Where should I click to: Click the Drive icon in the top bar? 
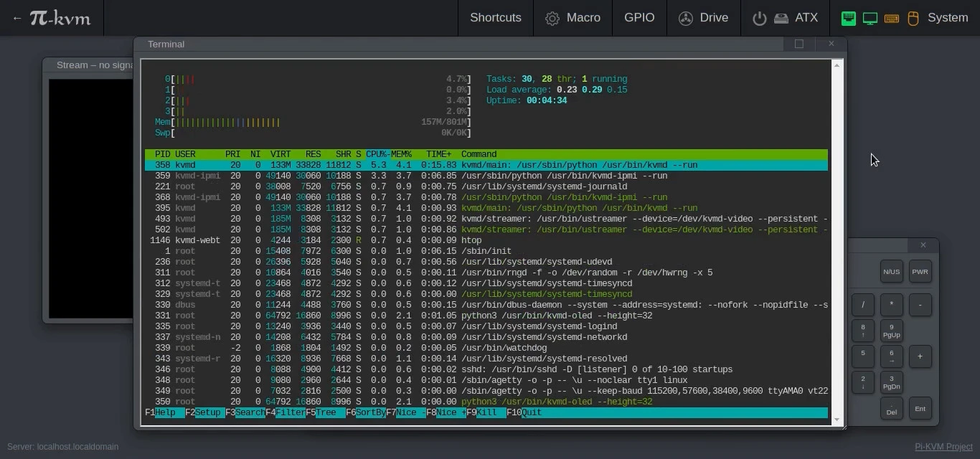[684, 18]
